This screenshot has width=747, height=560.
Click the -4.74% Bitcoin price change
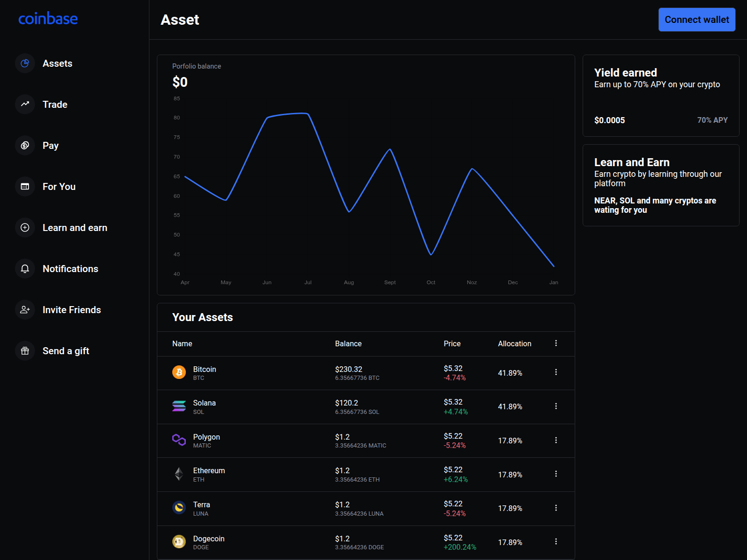[455, 378]
